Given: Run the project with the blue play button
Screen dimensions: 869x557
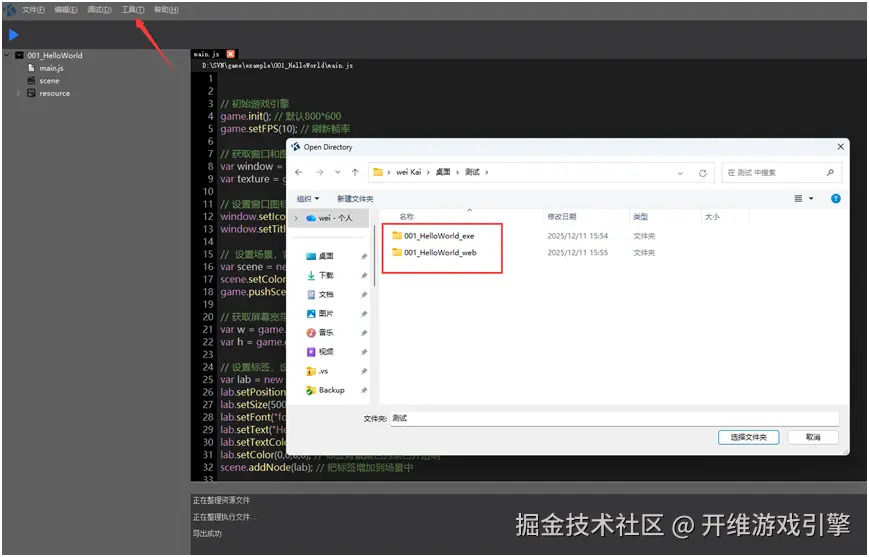Looking at the screenshot, I should [14, 35].
